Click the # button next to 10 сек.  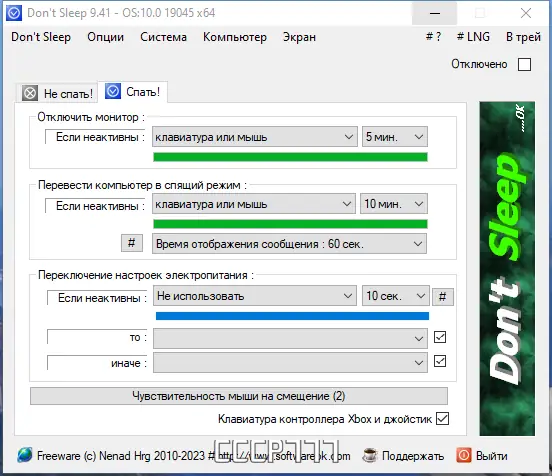tap(443, 297)
